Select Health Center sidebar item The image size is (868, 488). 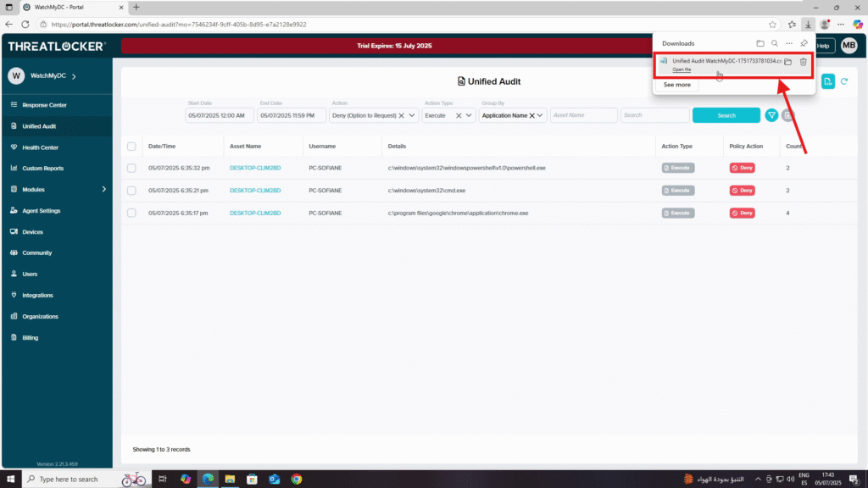pos(40,147)
